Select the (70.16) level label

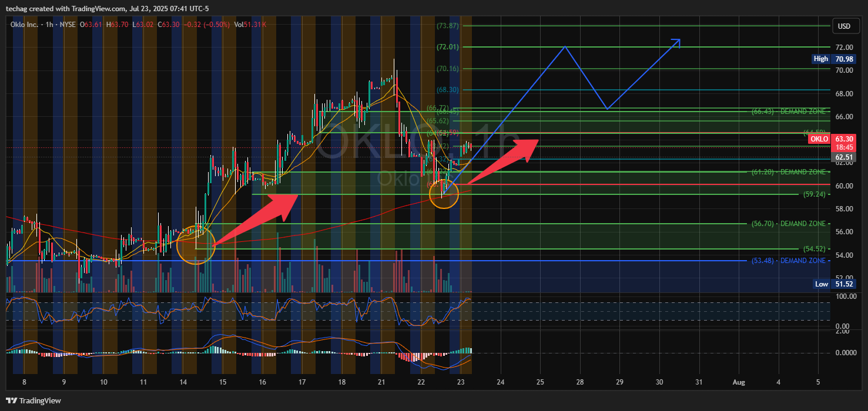(x=447, y=68)
